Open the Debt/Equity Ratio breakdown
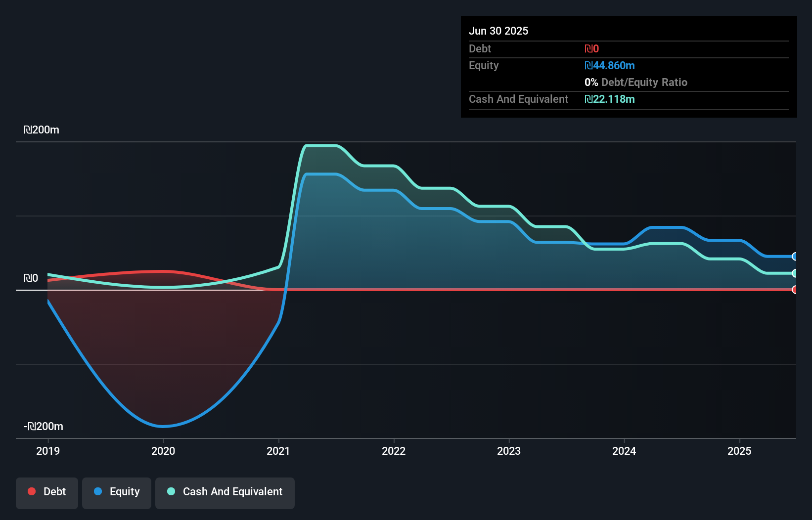The image size is (812, 520). (x=636, y=82)
